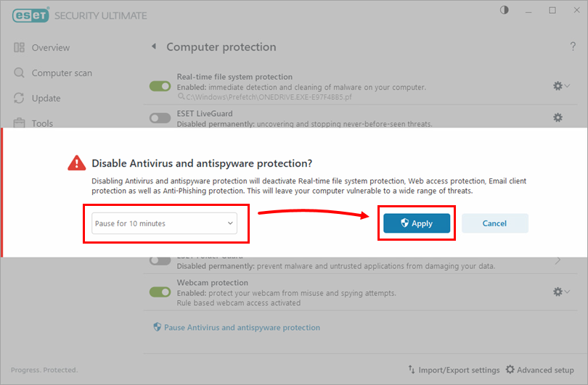Toggle the ESET LiveGuard switch
Screen dimensions: 588x385
(160, 118)
